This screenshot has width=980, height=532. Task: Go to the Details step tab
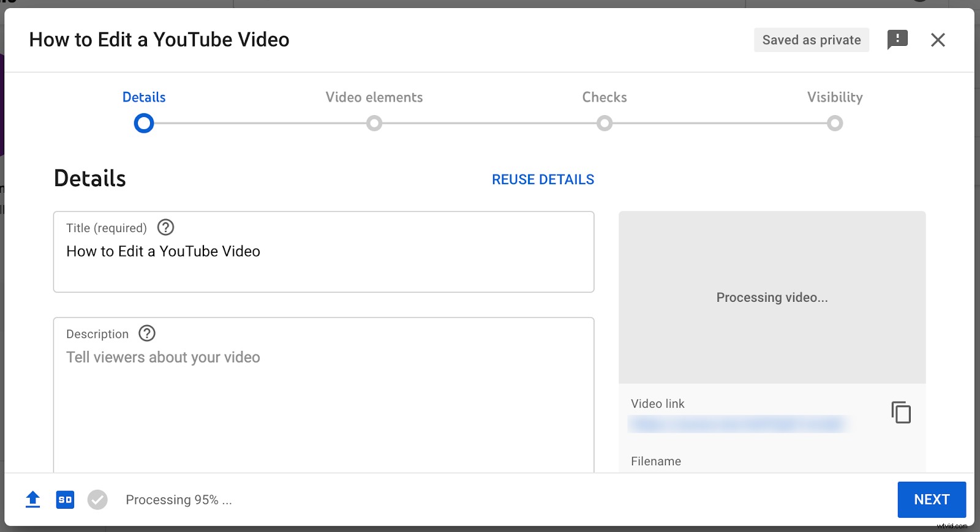[x=144, y=97]
